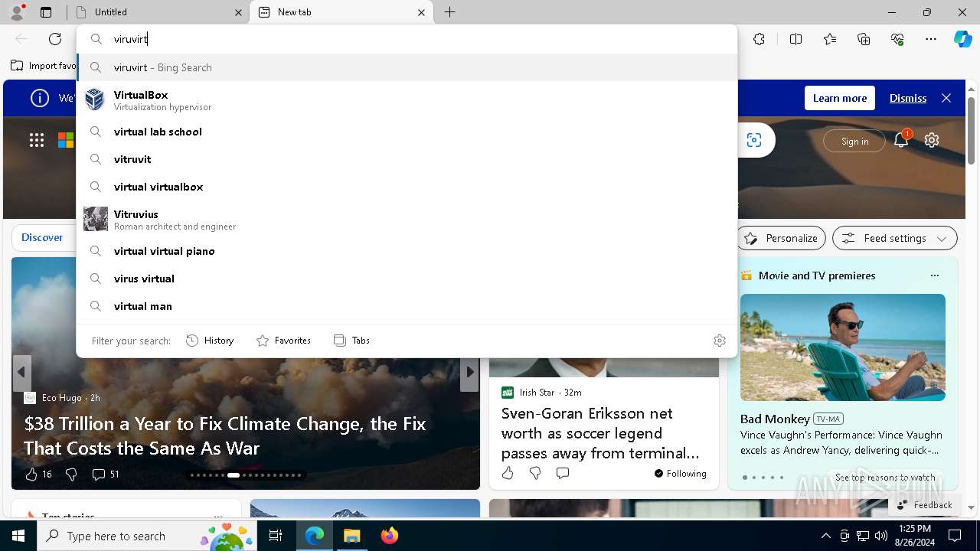Click the Learn more button
This screenshot has height=551, width=980.
[x=840, y=98]
